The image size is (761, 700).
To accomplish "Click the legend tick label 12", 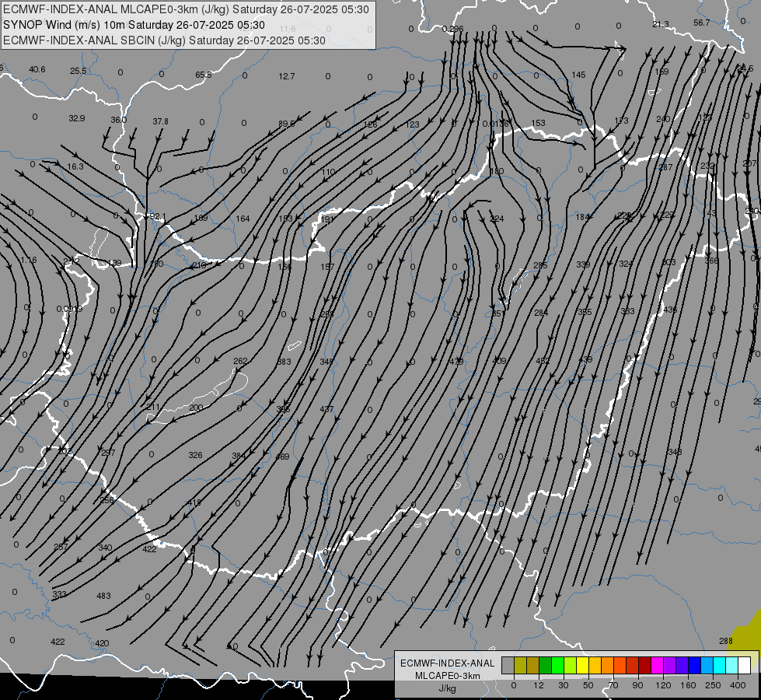I will [x=538, y=685].
